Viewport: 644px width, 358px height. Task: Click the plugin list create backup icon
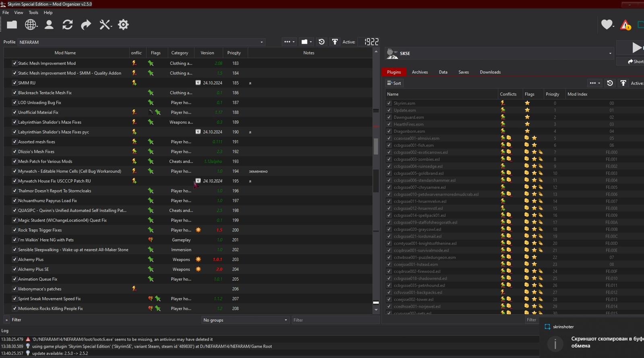623,83
